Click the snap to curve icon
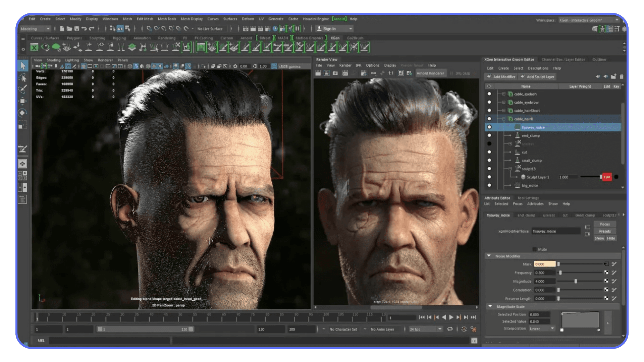Screen dimensions: 644x362 click(x=157, y=29)
